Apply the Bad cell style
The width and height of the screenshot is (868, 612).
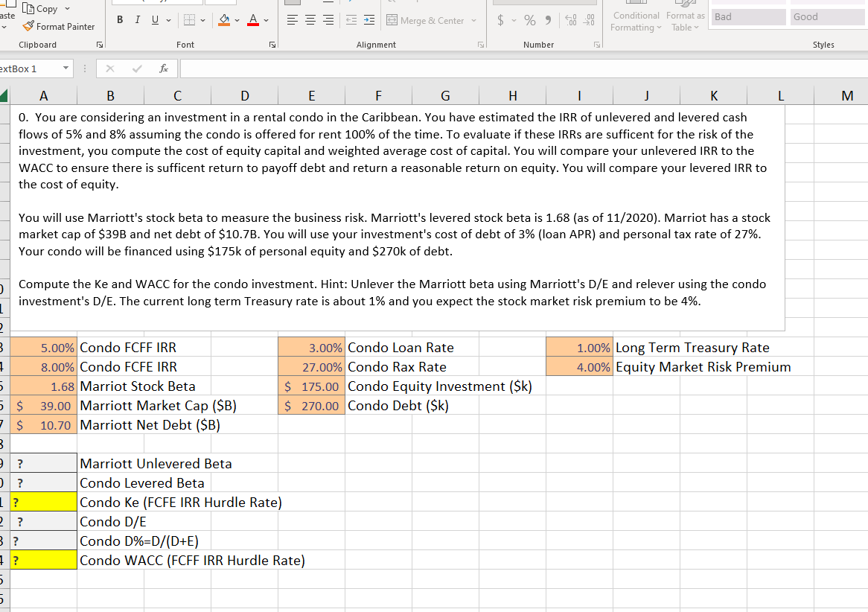tap(747, 16)
